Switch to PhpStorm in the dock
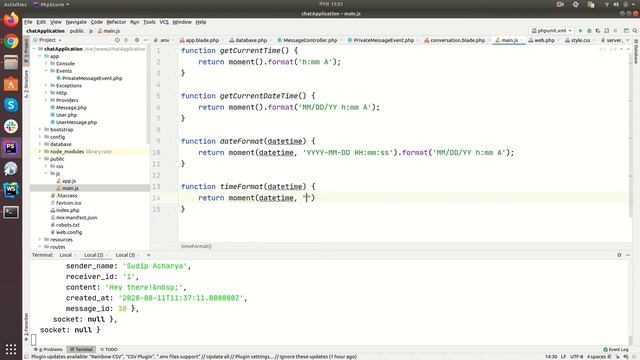 (x=11, y=148)
